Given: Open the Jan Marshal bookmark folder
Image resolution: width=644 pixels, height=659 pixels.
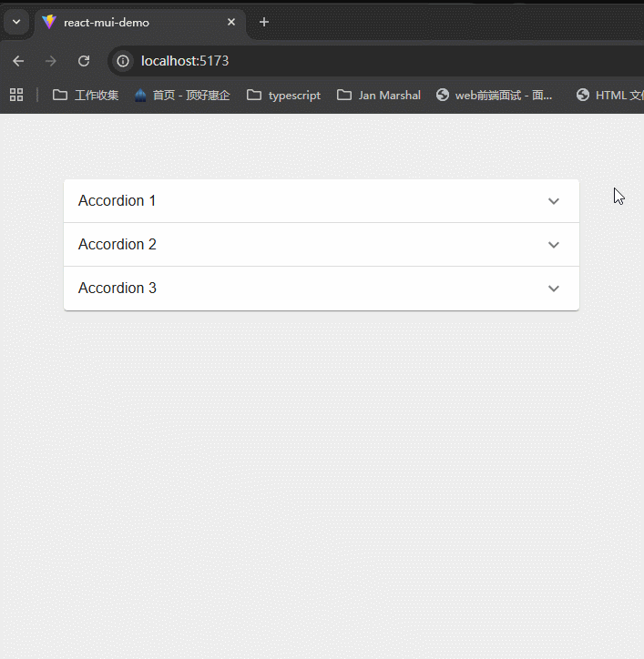Looking at the screenshot, I should pos(379,95).
